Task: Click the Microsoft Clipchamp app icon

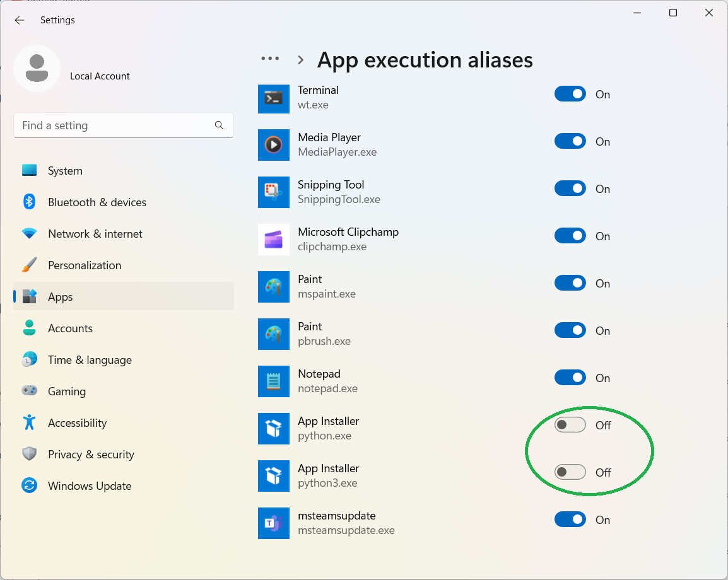Action: [x=274, y=240]
